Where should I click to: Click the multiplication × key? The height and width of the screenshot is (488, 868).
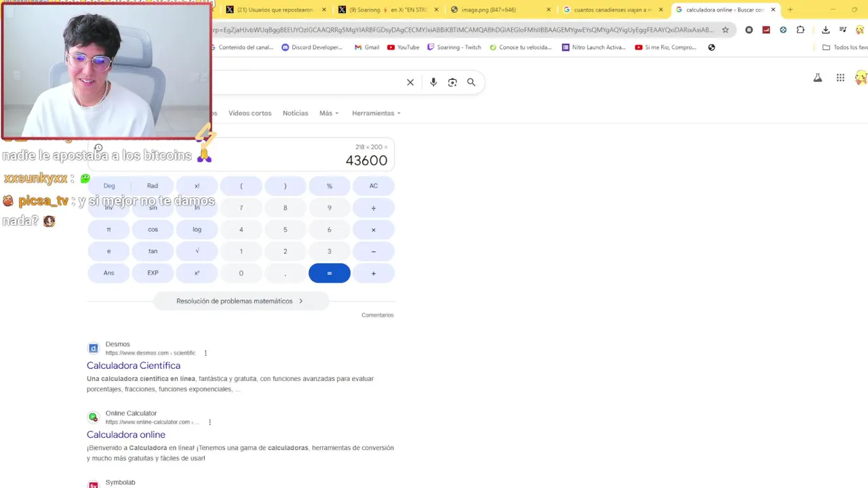tap(374, 230)
